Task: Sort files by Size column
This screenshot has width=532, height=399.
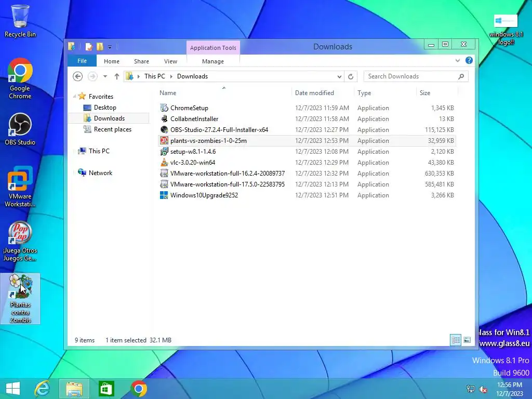Action: [437, 92]
